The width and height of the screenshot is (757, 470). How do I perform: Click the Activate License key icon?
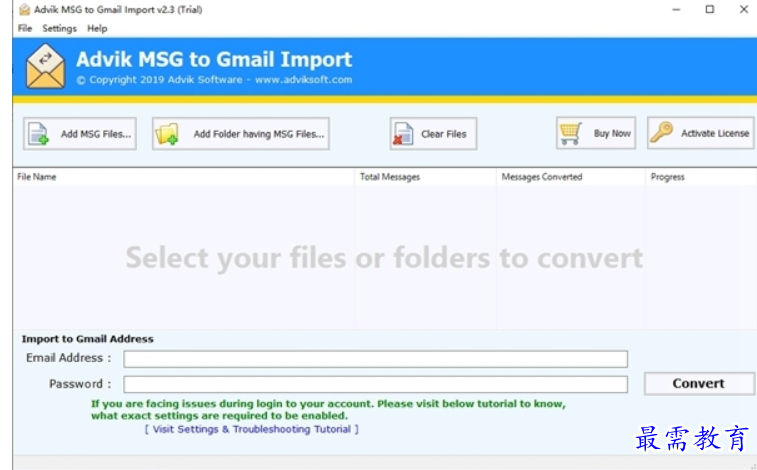(661, 132)
